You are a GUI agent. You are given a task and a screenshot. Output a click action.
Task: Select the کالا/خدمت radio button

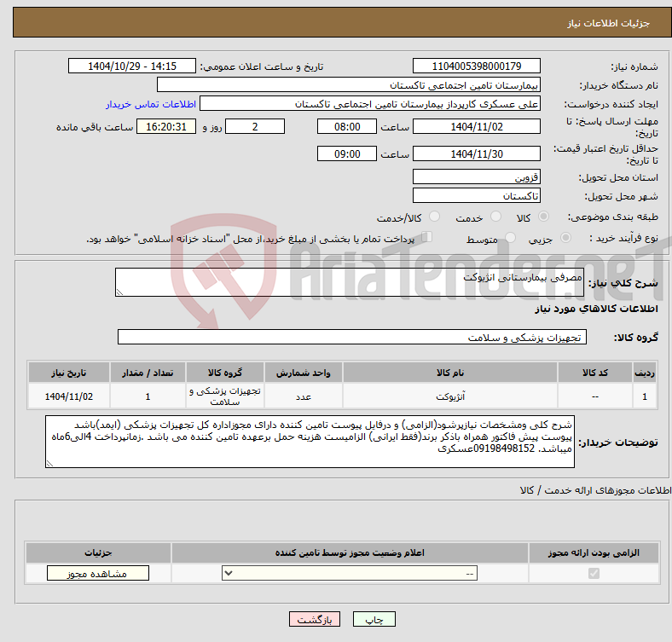(435, 217)
